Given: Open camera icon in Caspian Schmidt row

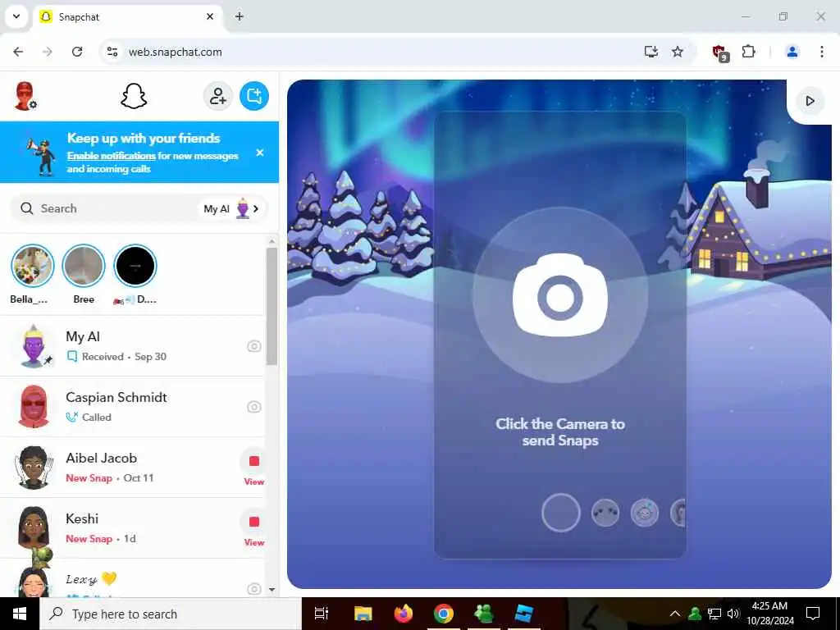Looking at the screenshot, I should [x=254, y=407].
